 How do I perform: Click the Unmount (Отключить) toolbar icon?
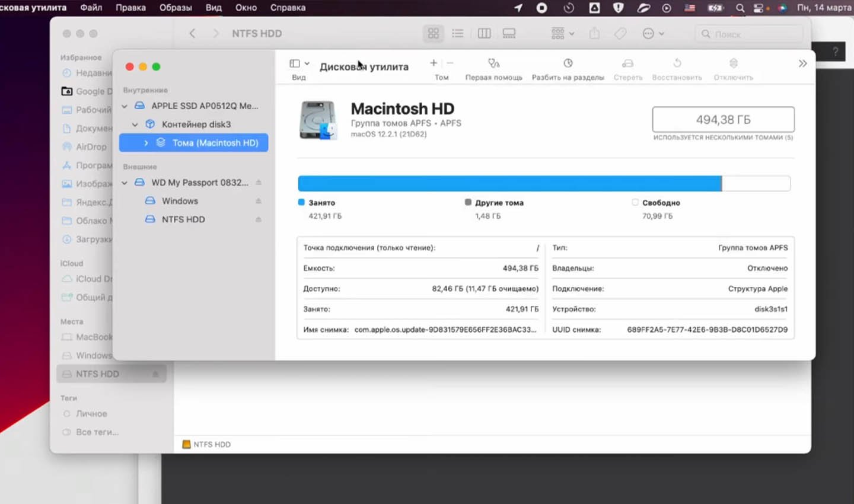733,63
